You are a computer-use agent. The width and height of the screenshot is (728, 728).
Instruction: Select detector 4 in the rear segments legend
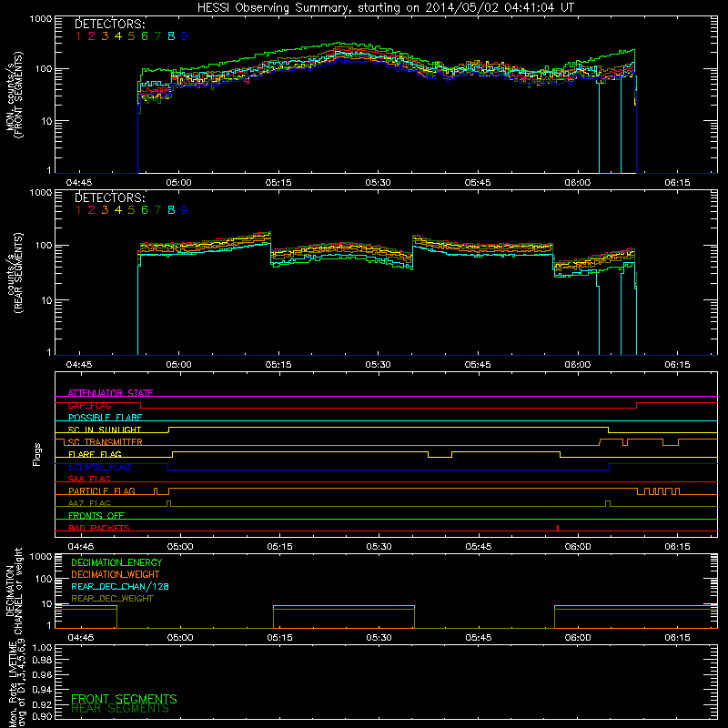118,210
